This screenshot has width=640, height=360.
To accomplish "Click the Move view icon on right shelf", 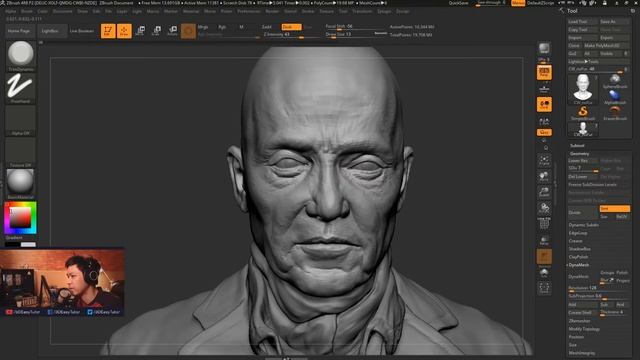I will [x=544, y=176].
